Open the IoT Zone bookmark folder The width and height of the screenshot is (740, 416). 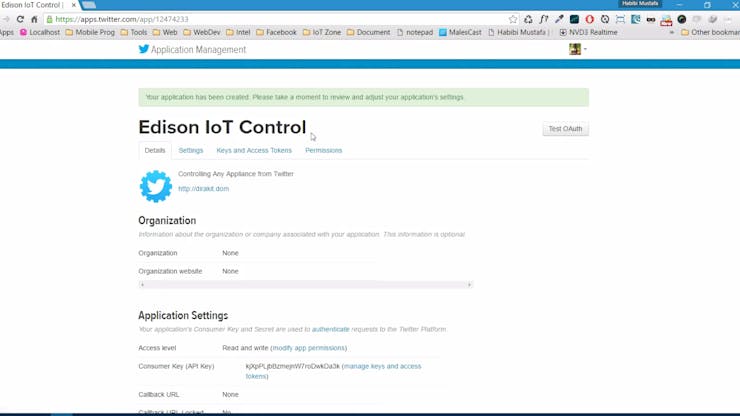pyautogui.click(x=322, y=33)
